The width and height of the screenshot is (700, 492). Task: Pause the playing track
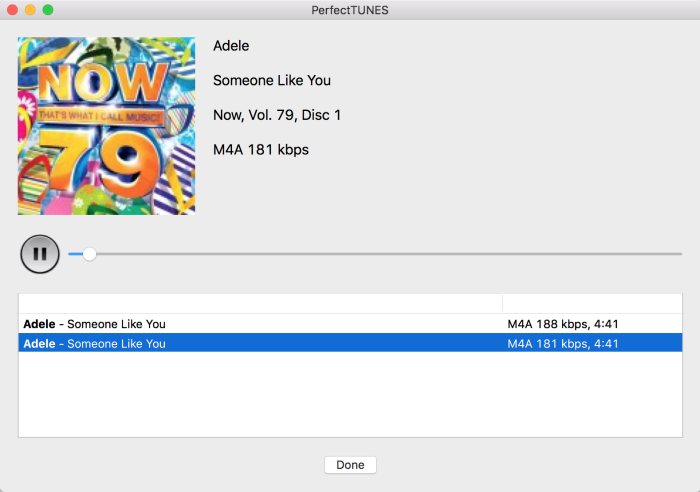[40, 254]
